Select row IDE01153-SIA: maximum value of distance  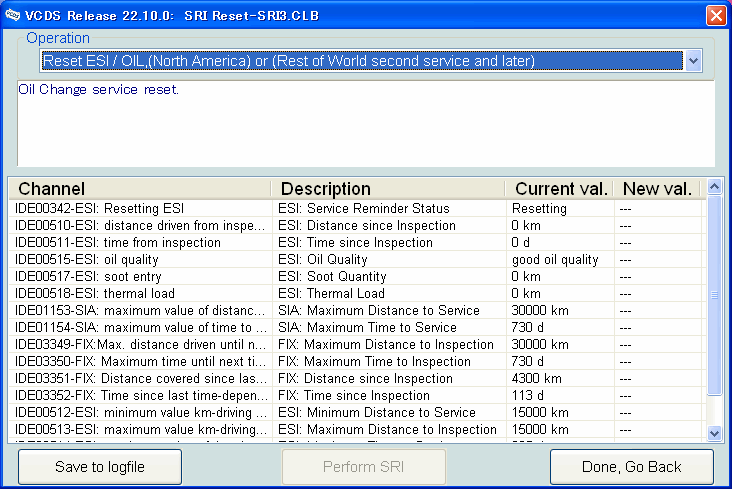(x=357, y=311)
